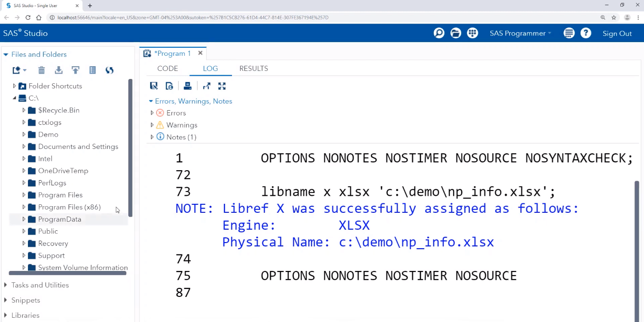The width and height of the screenshot is (644, 322).
Task: Select the $Recycle.Bin folder
Action: click(x=59, y=110)
